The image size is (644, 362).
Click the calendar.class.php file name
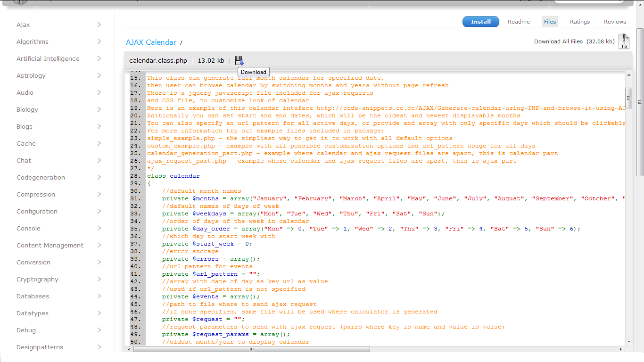[158, 61]
